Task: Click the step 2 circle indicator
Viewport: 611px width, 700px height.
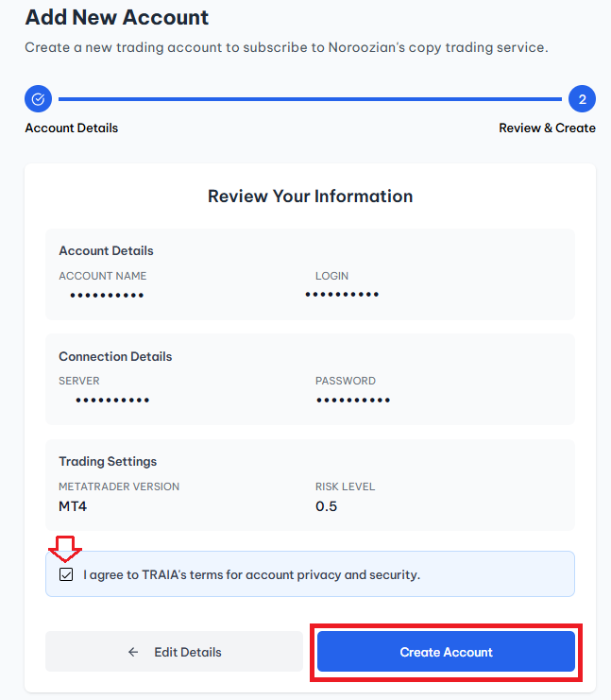Action: click(582, 98)
